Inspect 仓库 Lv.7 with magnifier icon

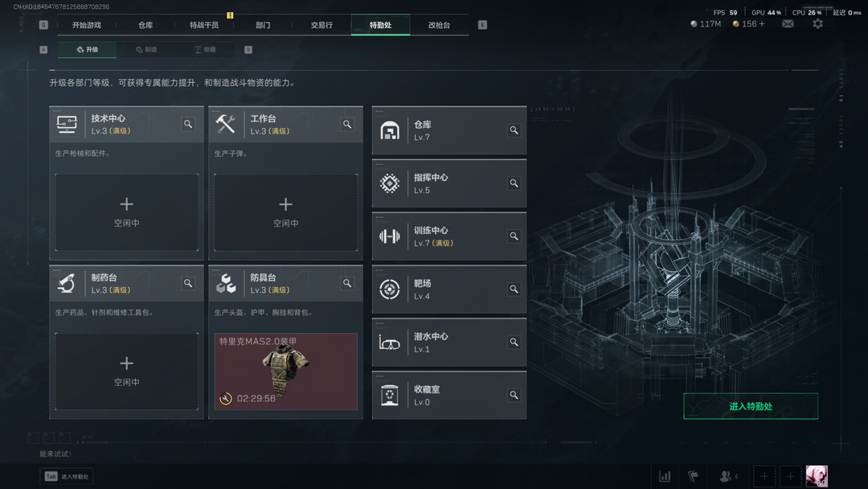point(514,130)
